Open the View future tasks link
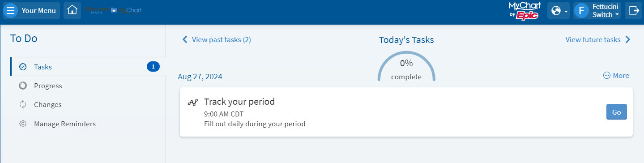 pos(593,39)
